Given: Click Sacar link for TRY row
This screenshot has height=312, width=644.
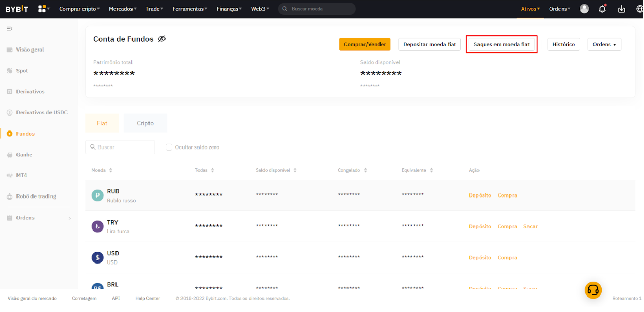Looking at the screenshot, I should [x=530, y=226].
